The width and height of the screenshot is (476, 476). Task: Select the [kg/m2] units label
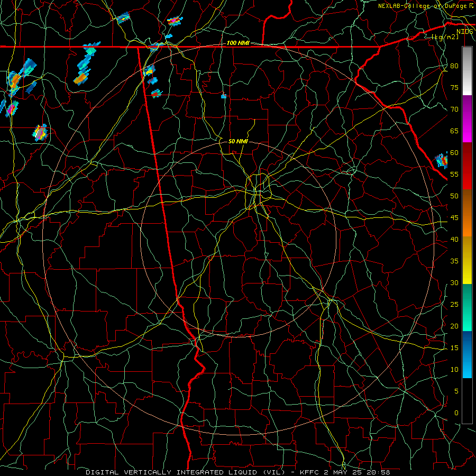click(445, 37)
